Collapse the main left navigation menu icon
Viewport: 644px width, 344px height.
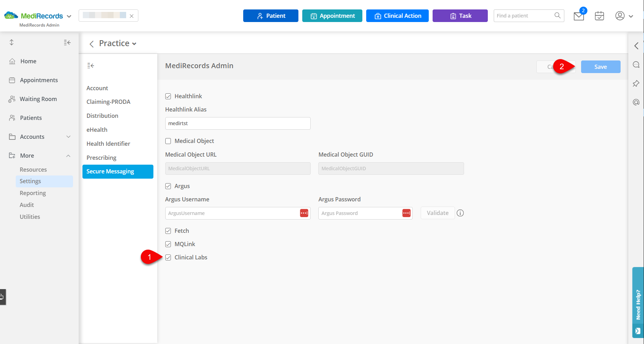pos(67,42)
